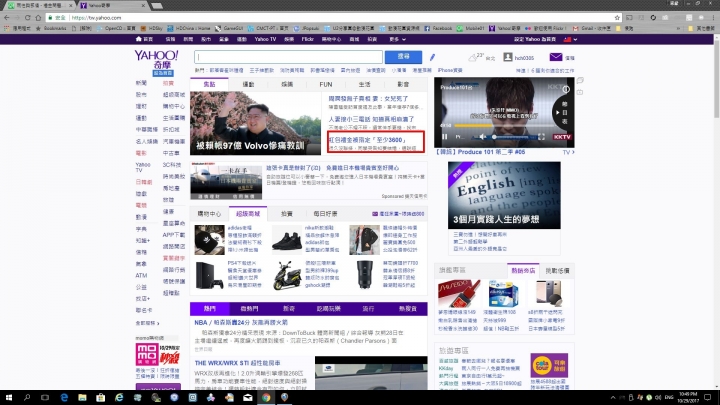Open the scooter product thumbnail

pyautogui.click(x=287, y=276)
